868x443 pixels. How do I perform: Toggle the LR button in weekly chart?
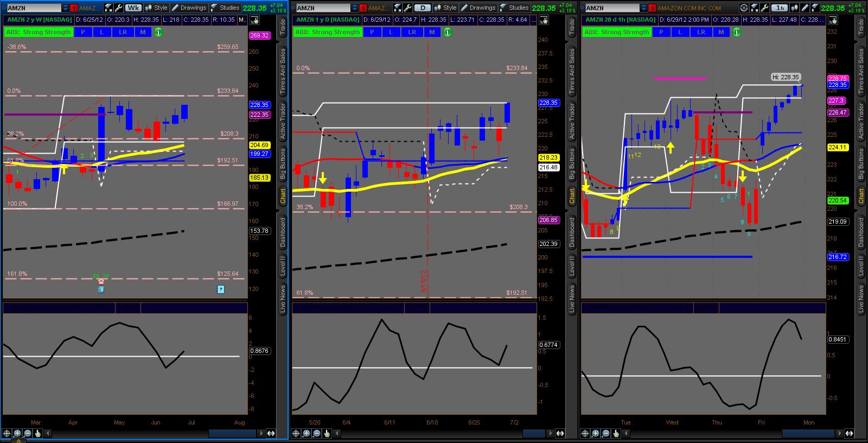click(x=123, y=32)
